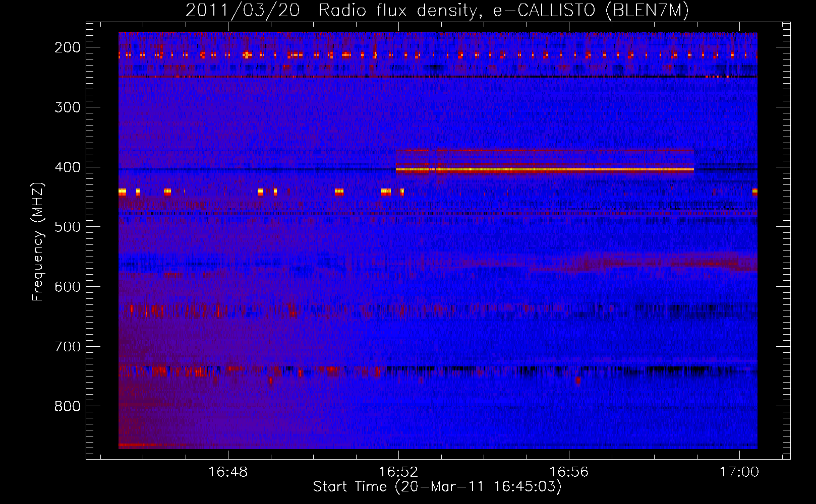This screenshot has height=504, width=816.
Task: Click the 200 frequency tick label
Action: coord(68,47)
